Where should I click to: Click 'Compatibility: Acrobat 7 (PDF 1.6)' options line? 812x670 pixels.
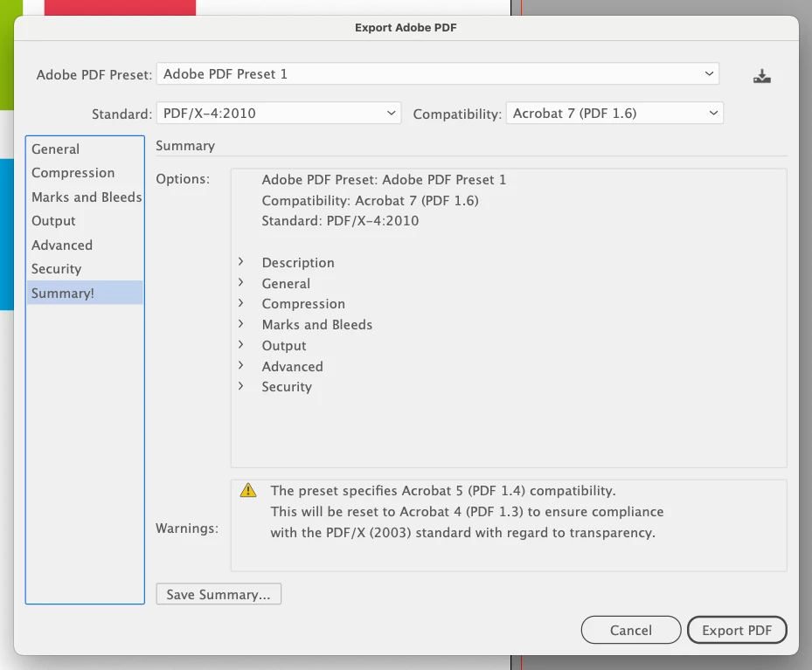(371, 200)
